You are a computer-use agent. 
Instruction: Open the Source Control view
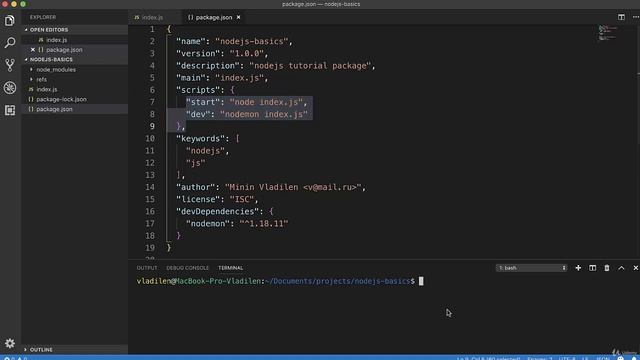pyautogui.click(x=10, y=65)
